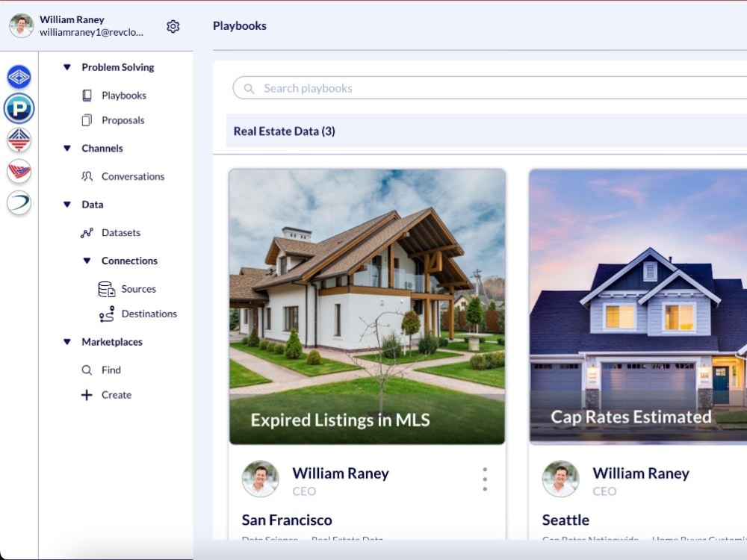Go to Conversations
The image size is (747, 560).
point(133,176)
